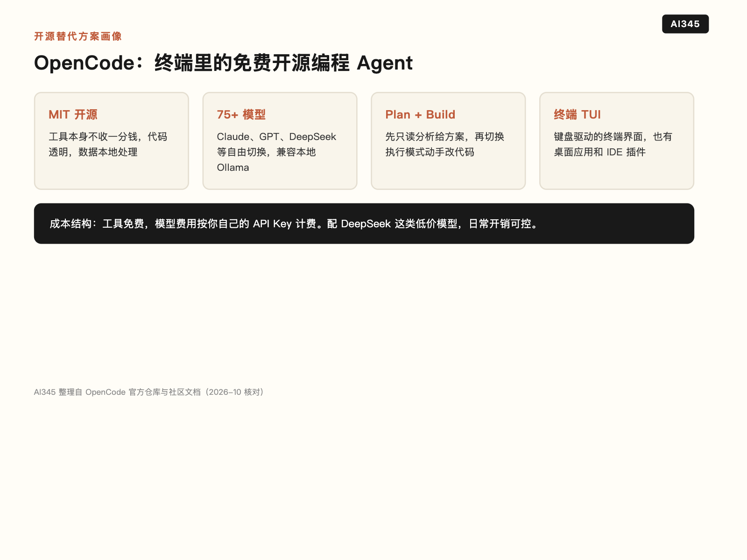
Task: Click the 工具本身不收一分钱 description text
Action: point(108,144)
